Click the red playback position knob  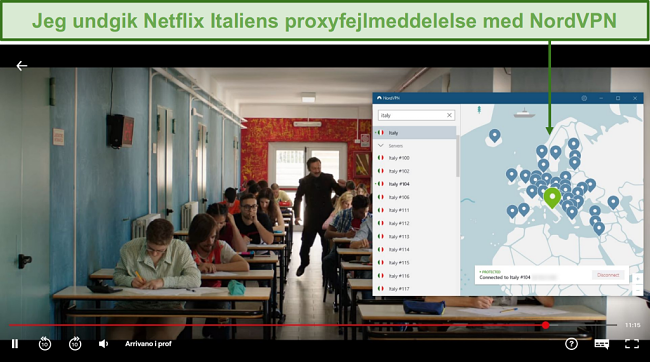point(546,326)
